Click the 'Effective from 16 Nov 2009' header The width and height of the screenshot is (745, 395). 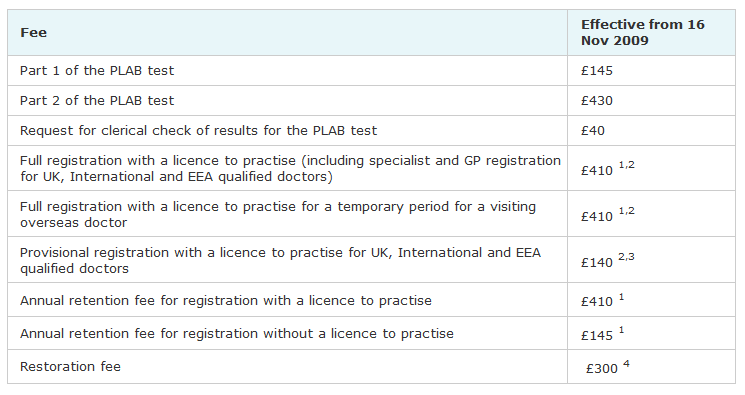tap(642, 32)
